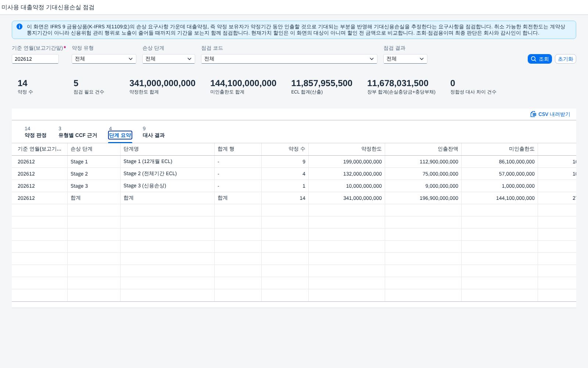Click the 단계명 column header

point(167,149)
